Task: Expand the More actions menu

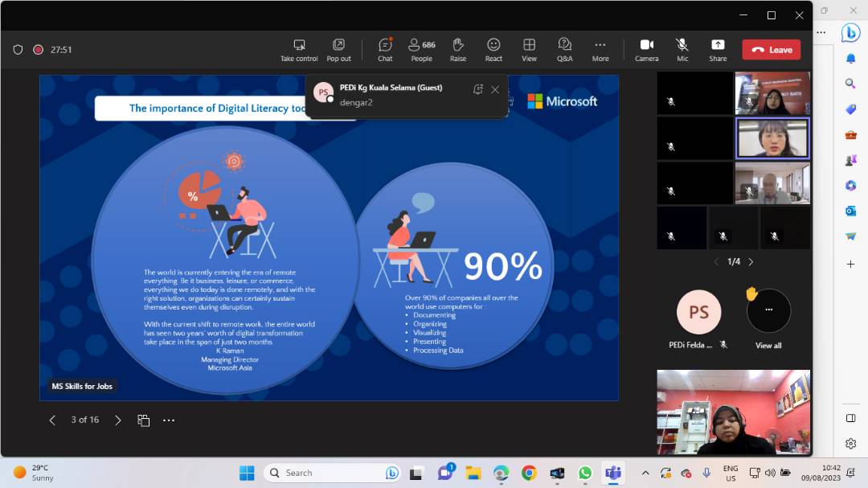Action: (x=600, y=50)
